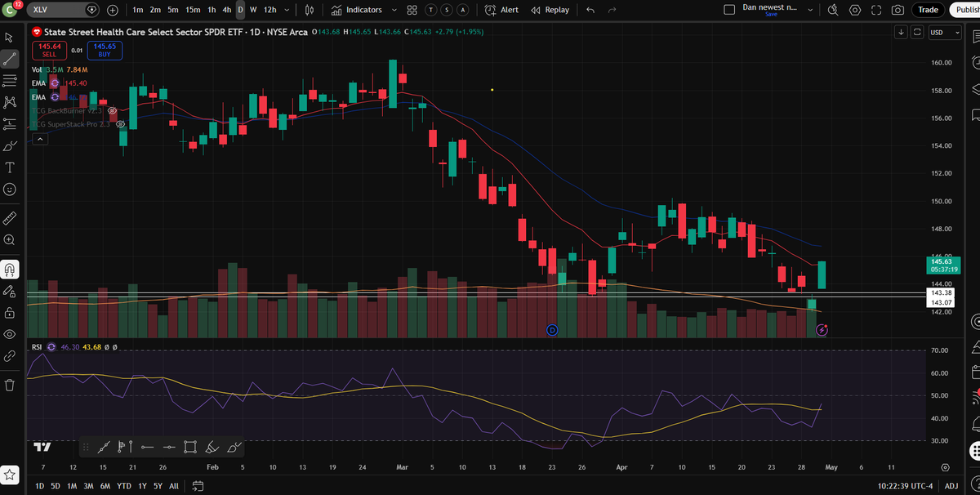Open the emoji icons tool

[10, 190]
